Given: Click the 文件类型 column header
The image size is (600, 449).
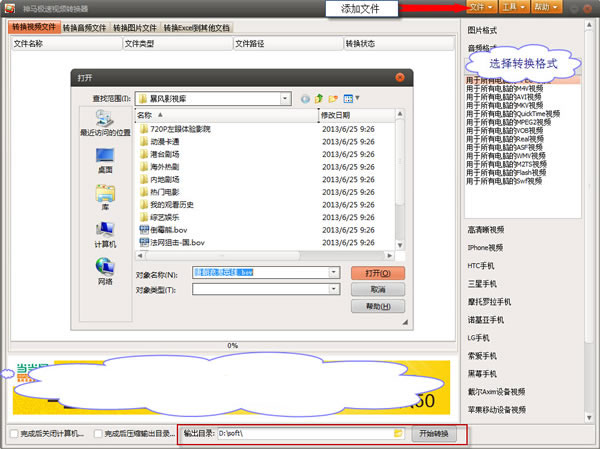Looking at the screenshot, I should pyautogui.click(x=178, y=44).
